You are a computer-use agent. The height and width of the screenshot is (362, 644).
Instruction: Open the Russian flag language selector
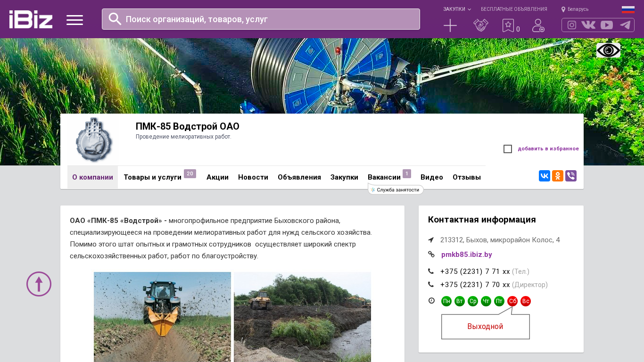[x=628, y=9]
